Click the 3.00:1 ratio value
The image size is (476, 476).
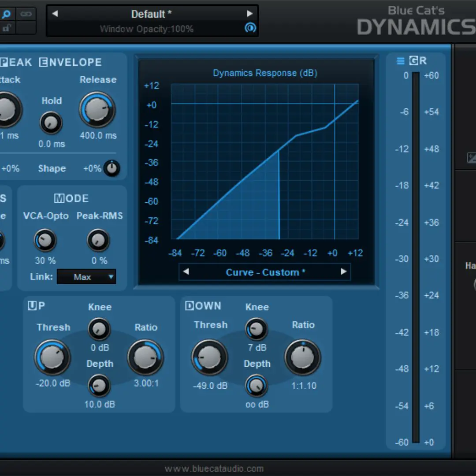146,383
